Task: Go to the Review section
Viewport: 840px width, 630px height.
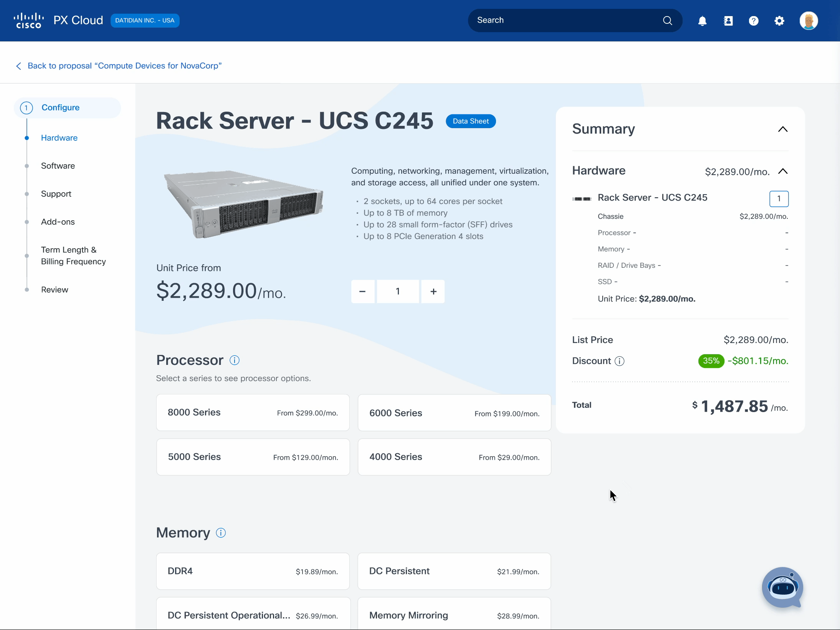Action: point(55,290)
